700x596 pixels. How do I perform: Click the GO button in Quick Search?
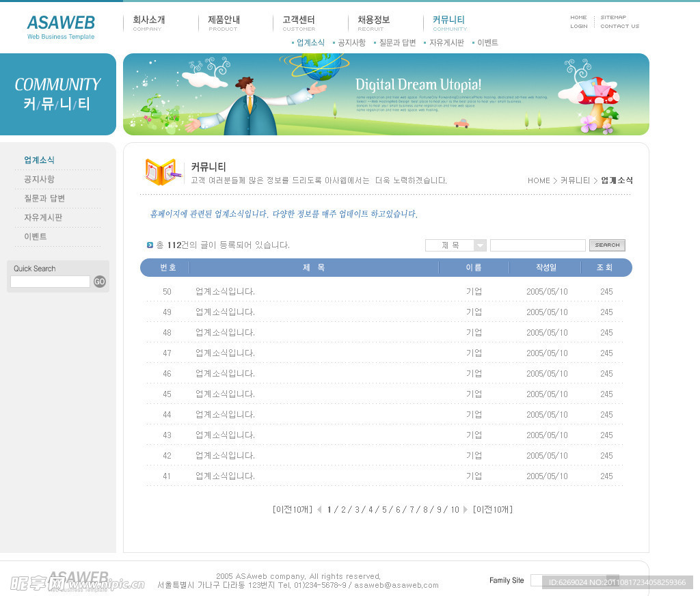tap(100, 282)
